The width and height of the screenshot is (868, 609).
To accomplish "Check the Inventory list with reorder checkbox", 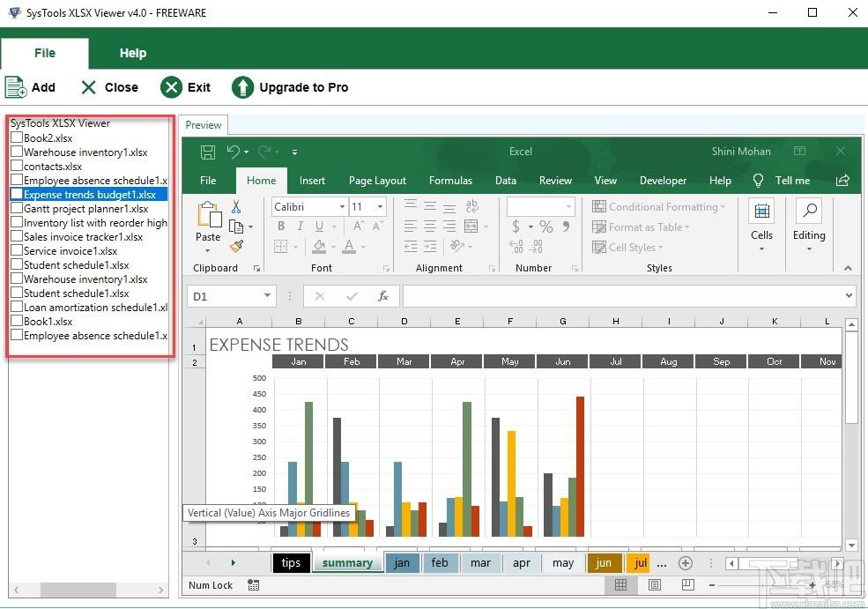I will tap(17, 222).
